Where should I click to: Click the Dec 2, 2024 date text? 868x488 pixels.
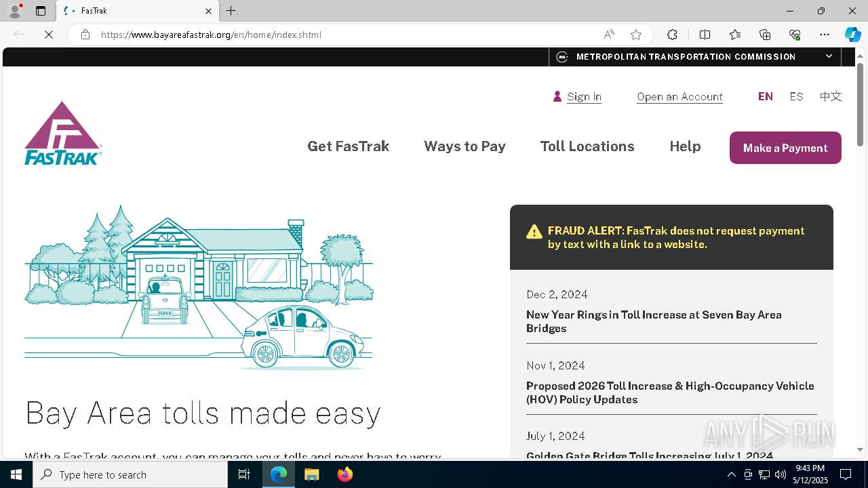point(557,294)
